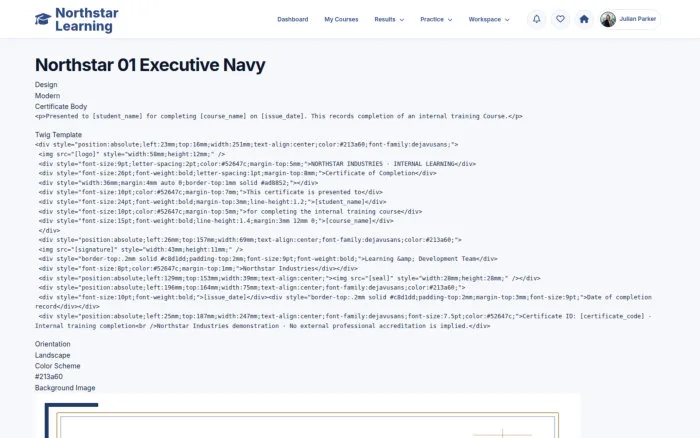
Task: Click the 'NORTHSTAR INDUSTRIES - INTERNAL LEARNING' code line
Action: (x=257, y=164)
